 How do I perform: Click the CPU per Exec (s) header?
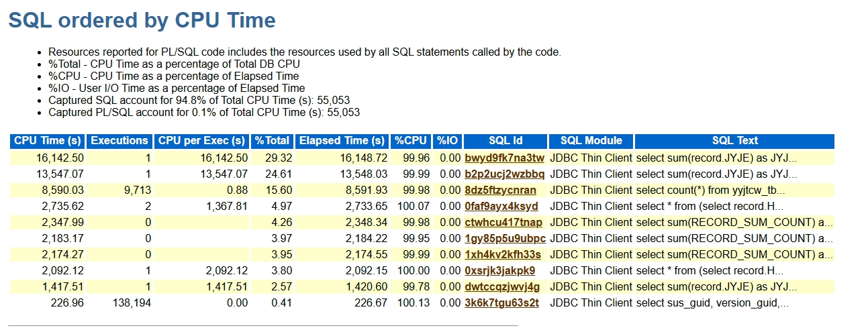(x=201, y=141)
